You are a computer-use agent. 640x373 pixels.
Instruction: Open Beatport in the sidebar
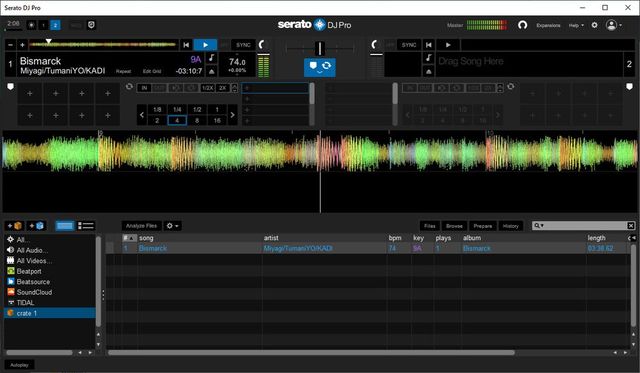50,271
